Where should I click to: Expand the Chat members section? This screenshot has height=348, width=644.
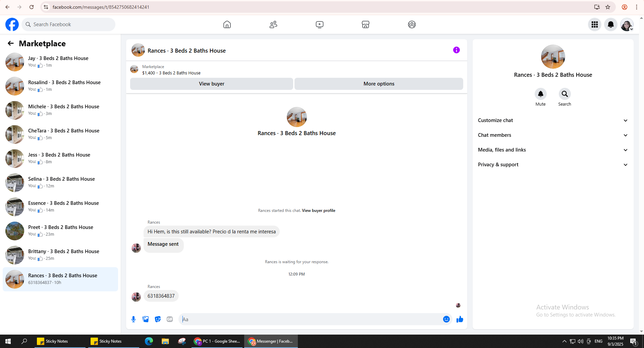(x=553, y=135)
